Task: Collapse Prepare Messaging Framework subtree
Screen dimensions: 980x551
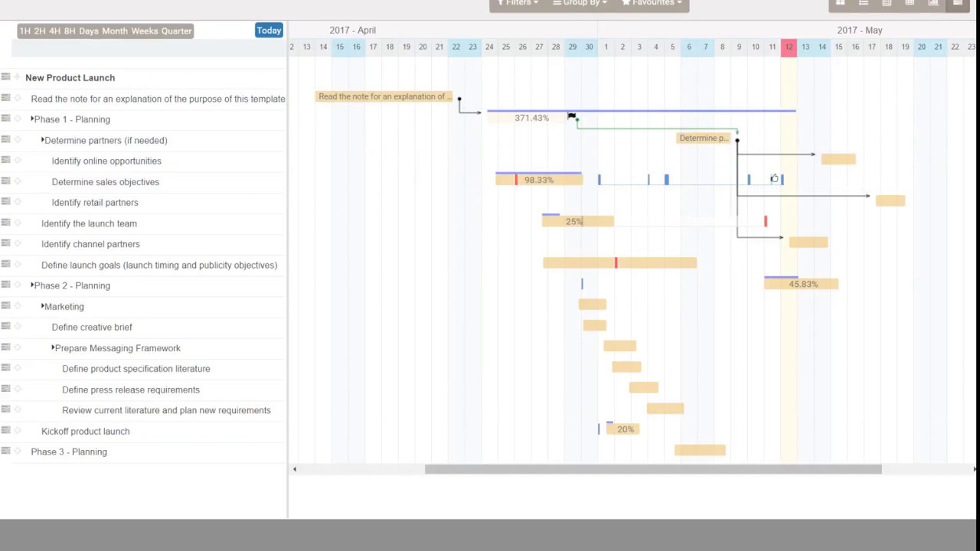Action: point(53,347)
